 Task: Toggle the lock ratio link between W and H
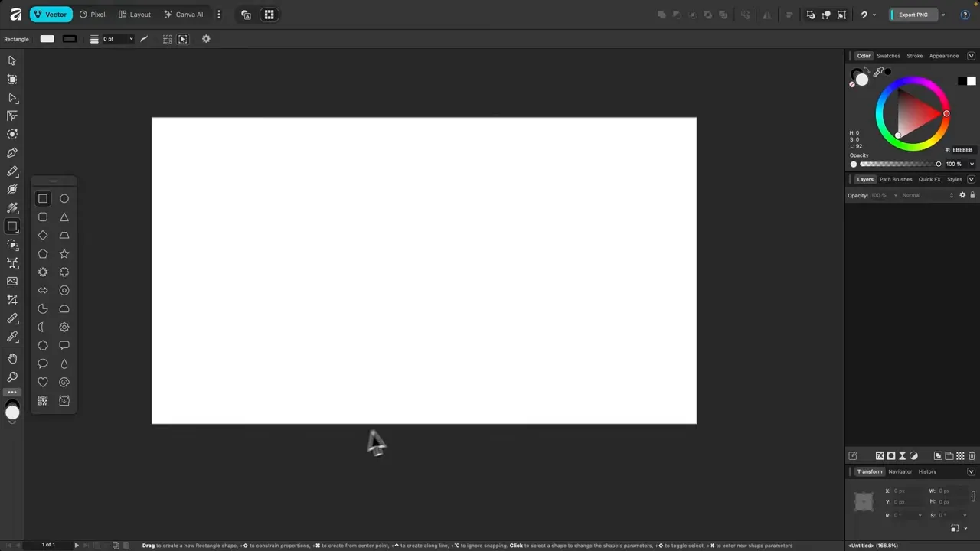point(973,497)
